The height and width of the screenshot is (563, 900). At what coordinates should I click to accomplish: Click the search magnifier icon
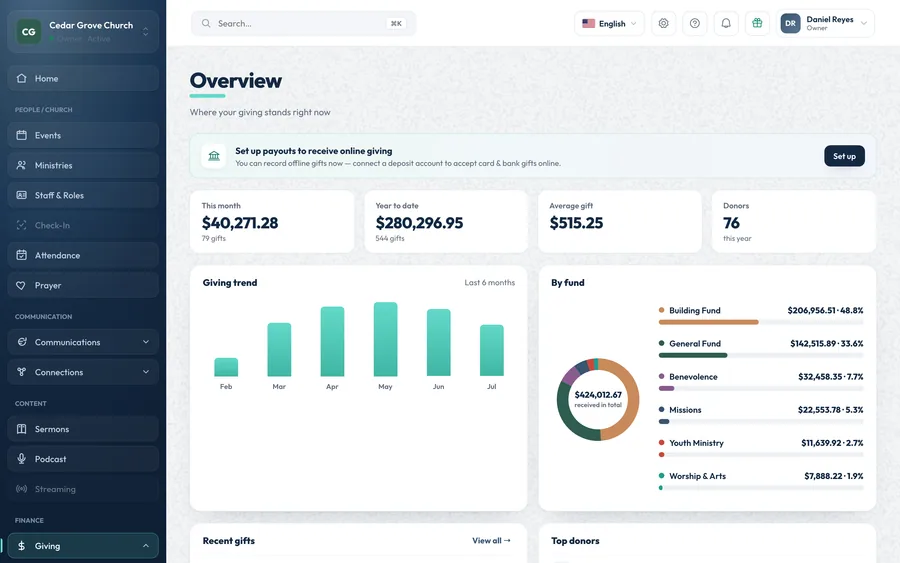[x=205, y=24]
